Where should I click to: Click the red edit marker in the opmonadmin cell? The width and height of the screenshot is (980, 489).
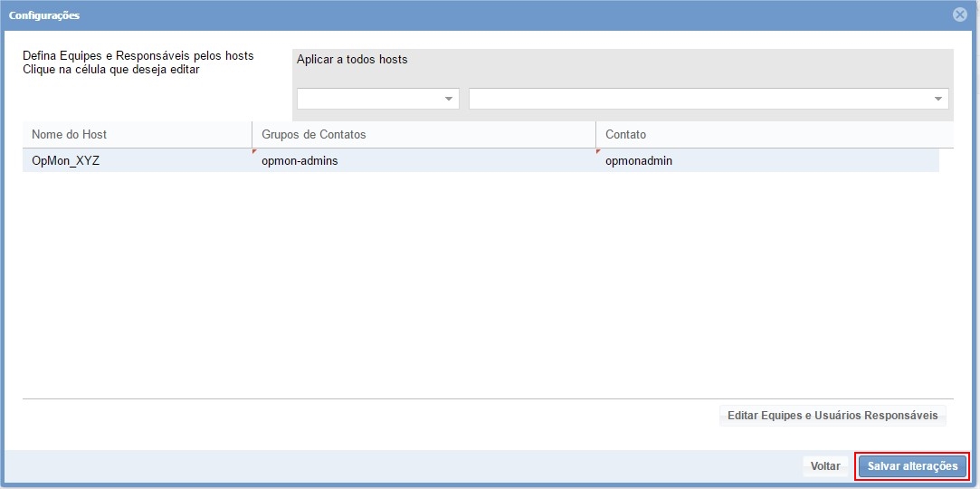(x=598, y=151)
